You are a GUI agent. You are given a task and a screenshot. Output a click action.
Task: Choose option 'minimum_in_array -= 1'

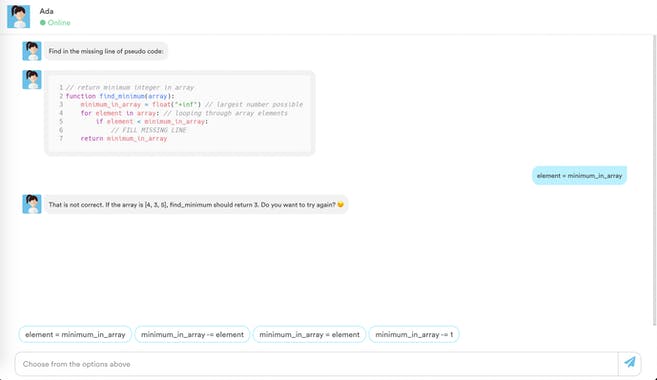click(414, 334)
